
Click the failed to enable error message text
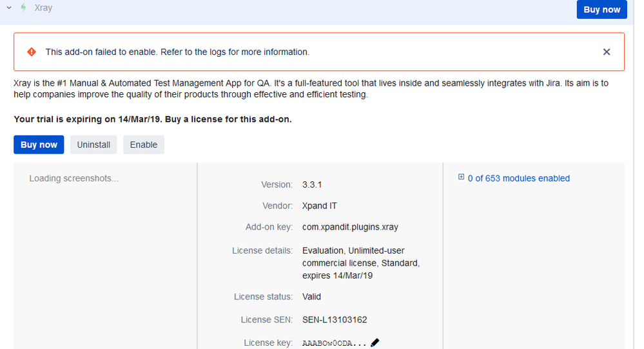click(x=177, y=52)
